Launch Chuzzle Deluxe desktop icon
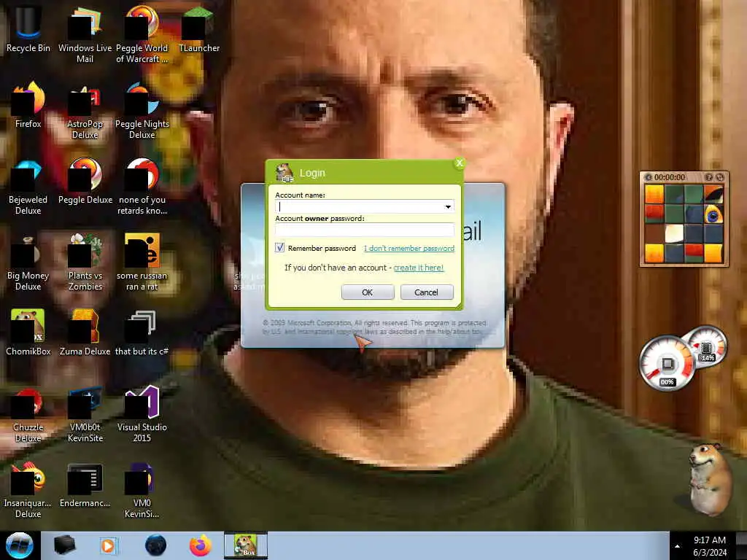The width and height of the screenshot is (747, 560). coord(28,414)
